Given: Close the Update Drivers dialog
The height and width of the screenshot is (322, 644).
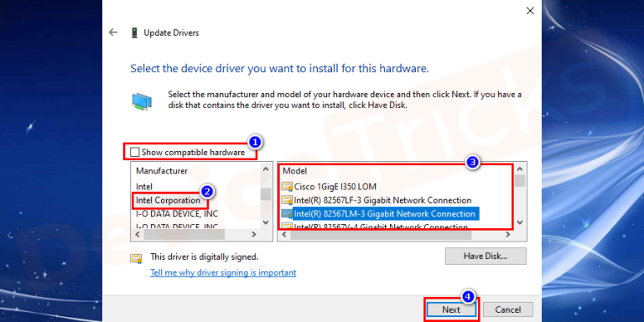Looking at the screenshot, I should (530, 11).
